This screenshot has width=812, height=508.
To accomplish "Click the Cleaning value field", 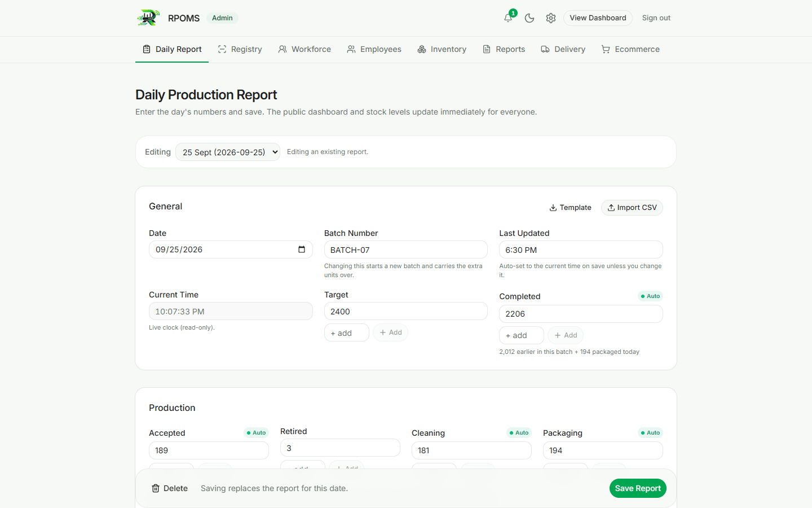I will 471,450.
